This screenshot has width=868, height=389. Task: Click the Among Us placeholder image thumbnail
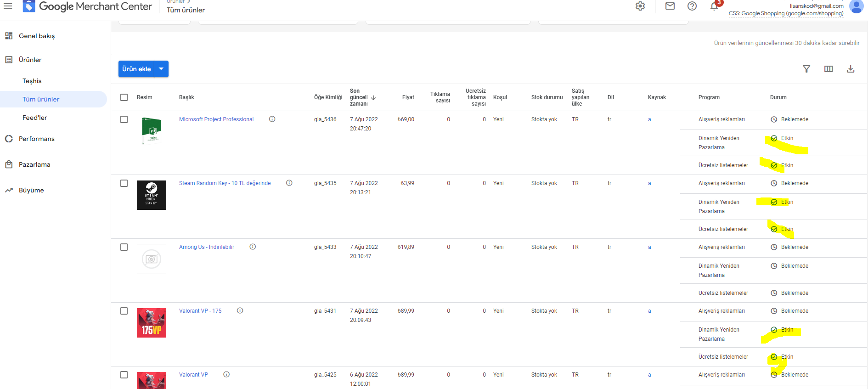(152, 259)
